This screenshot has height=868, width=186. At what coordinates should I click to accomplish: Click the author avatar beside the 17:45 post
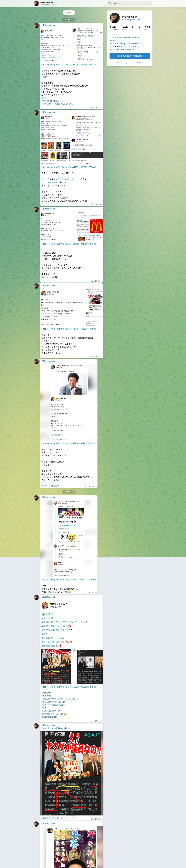pos(36,209)
